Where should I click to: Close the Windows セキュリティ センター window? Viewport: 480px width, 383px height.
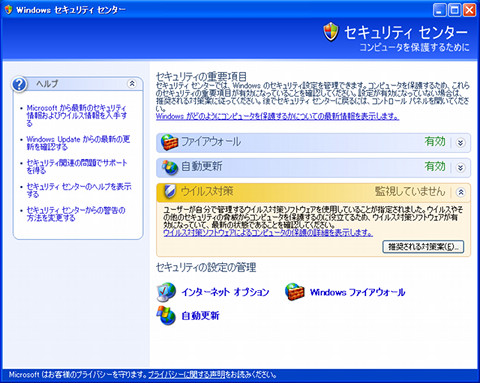tap(470, 10)
